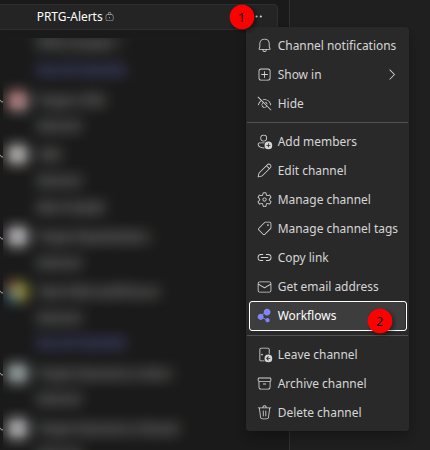Click the envelope email icon

point(264,287)
